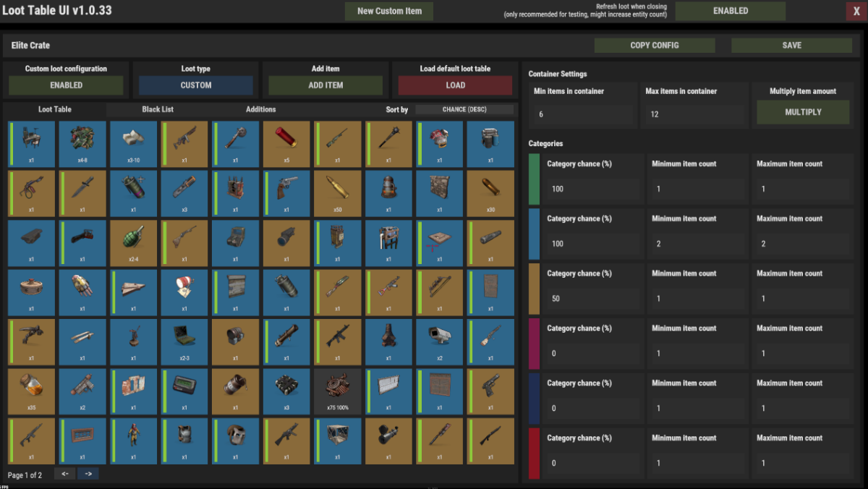Click the Max items in container field
The width and height of the screenshot is (868, 489).
[694, 114]
